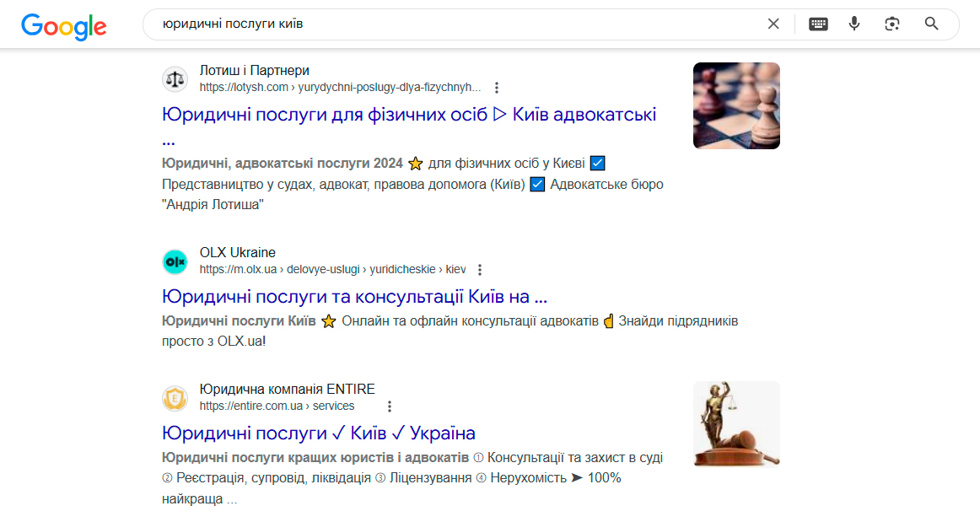Click the OLX Ukraine favicon
This screenshot has height=522, width=980.
(x=175, y=261)
